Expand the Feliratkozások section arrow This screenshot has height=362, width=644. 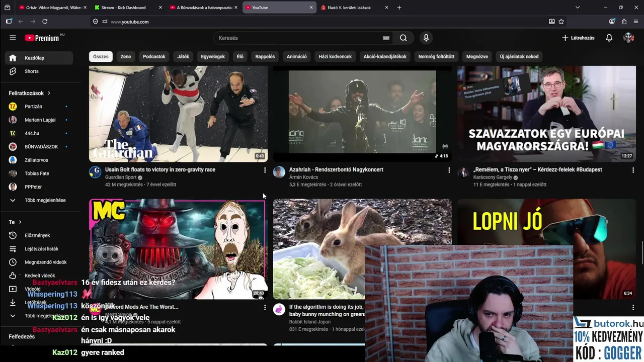[49, 93]
